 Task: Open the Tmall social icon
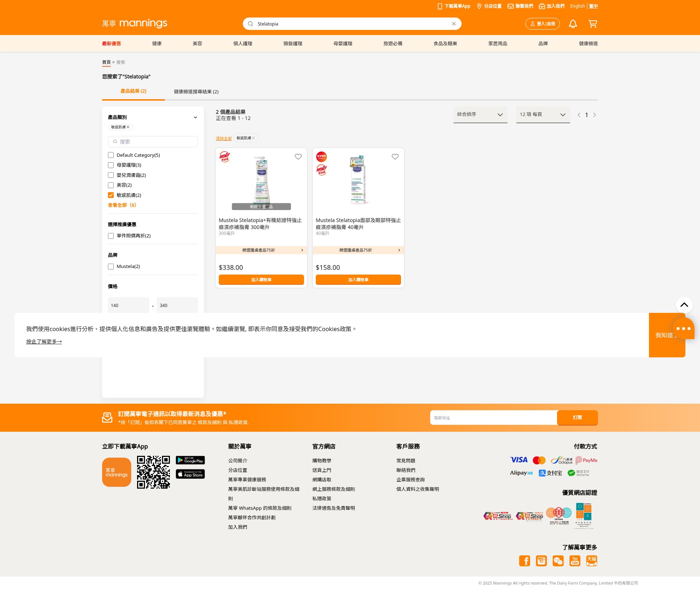[592, 561]
